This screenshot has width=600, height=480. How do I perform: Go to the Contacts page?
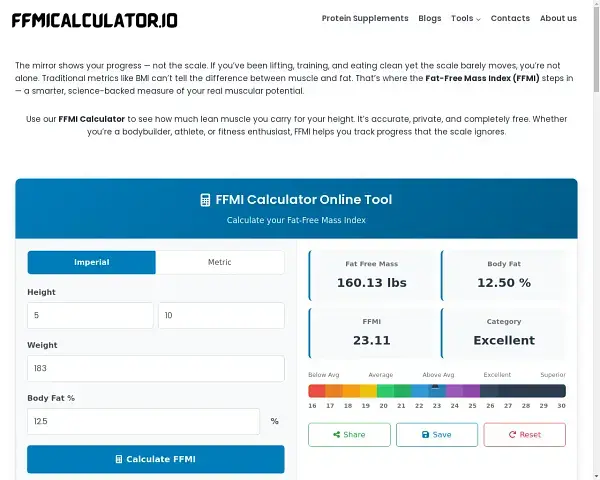point(510,18)
